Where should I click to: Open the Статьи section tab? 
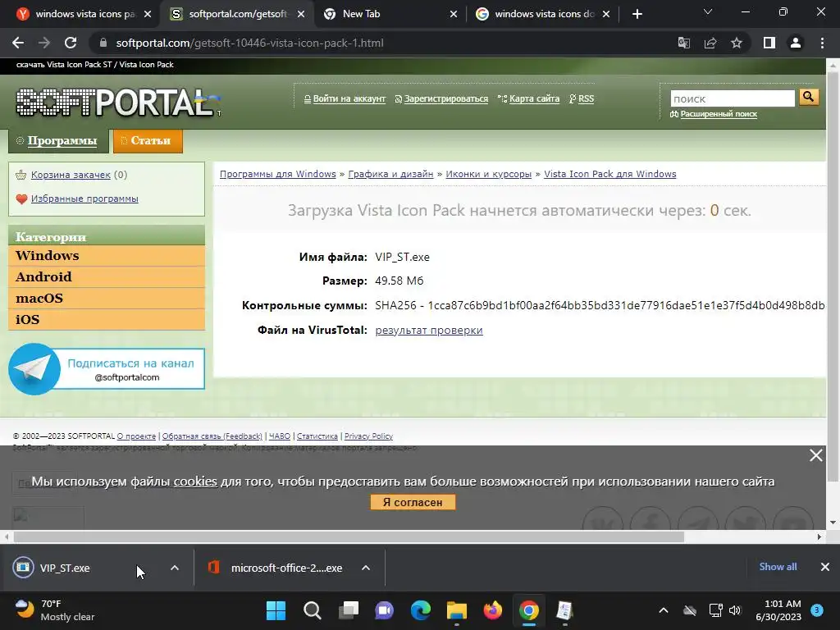(148, 141)
